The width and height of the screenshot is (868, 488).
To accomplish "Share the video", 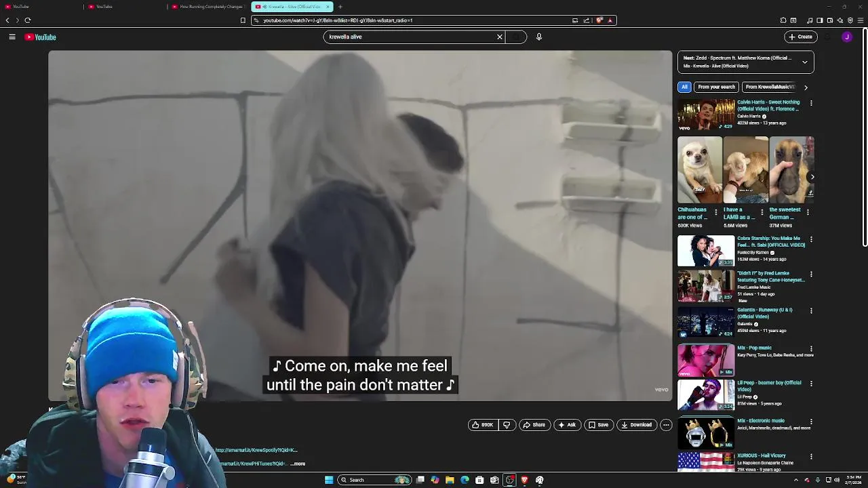I will click(x=534, y=425).
